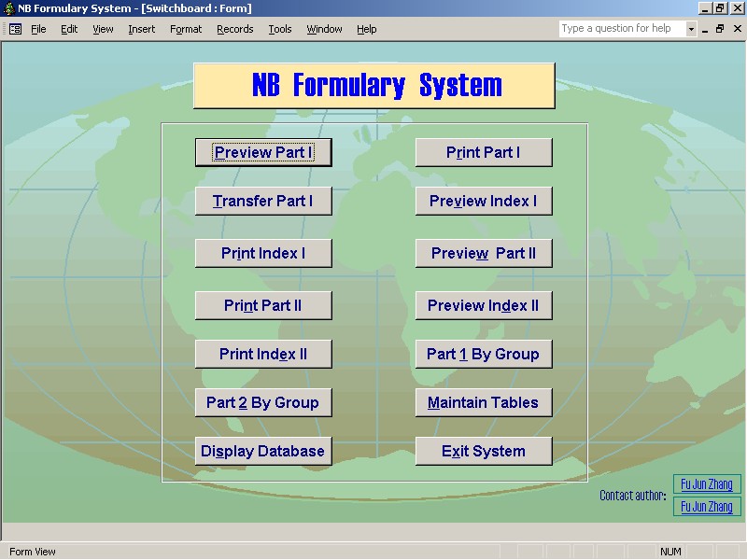Click the Type a question for help field
Viewport: 747px width, 560px height.
623,29
